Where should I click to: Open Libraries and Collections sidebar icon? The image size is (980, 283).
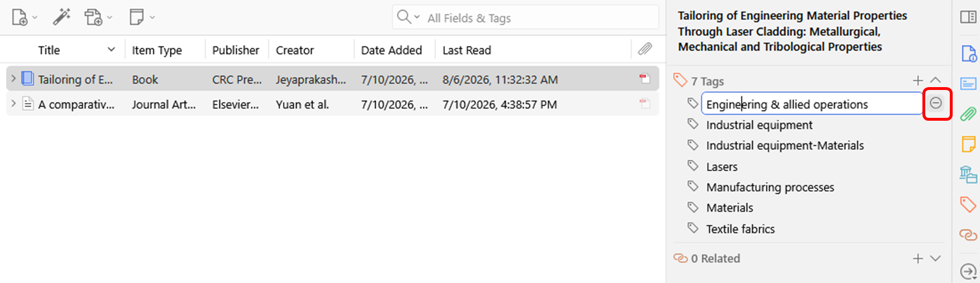(968, 174)
